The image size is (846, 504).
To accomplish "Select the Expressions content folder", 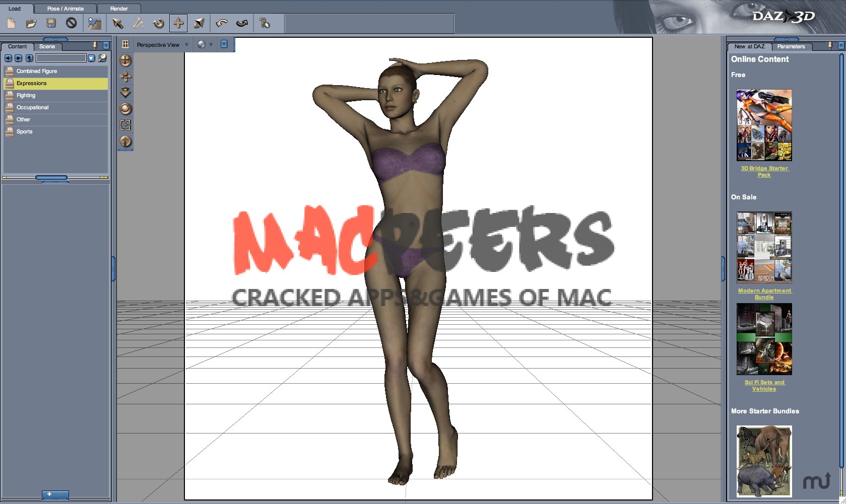I will tap(32, 83).
